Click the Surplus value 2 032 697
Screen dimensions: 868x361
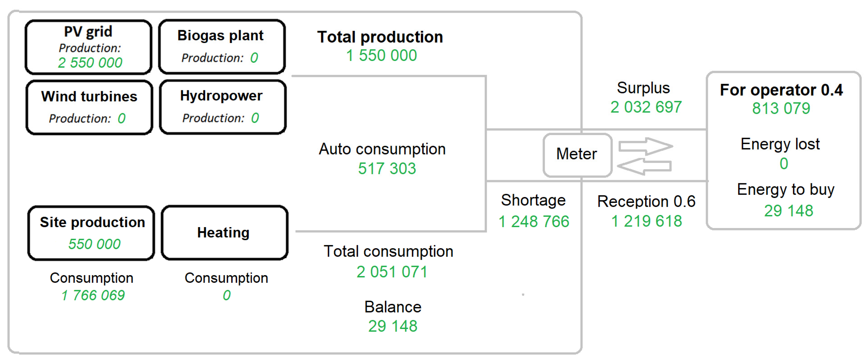click(x=646, y=108)
